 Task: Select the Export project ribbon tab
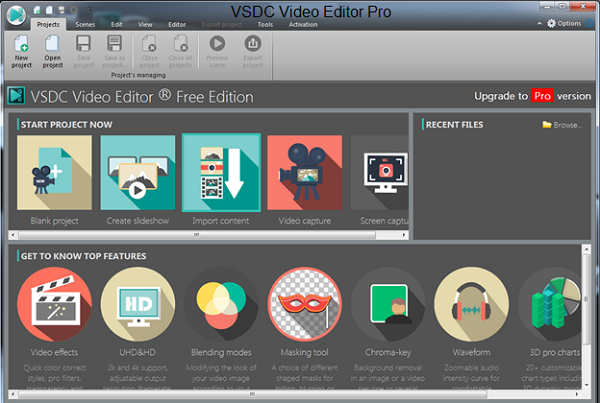(x=222, y=24)
